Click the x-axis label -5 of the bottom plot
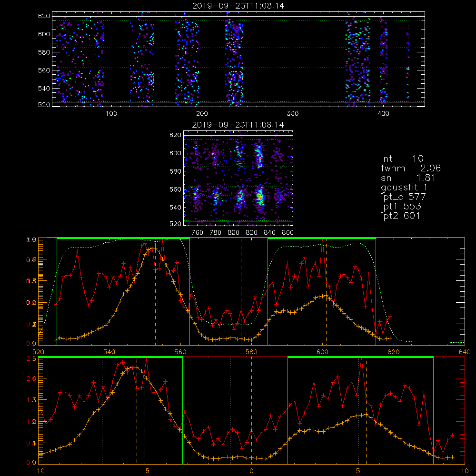Screen dimensions: 476x476 pyautogui.click(x=145, y=471)
